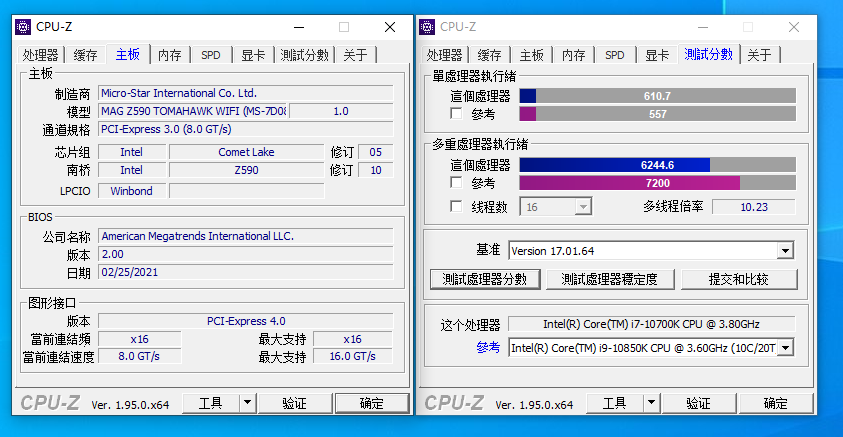
Task: Switch to SPD tab in left window
Action: [211, 55]
